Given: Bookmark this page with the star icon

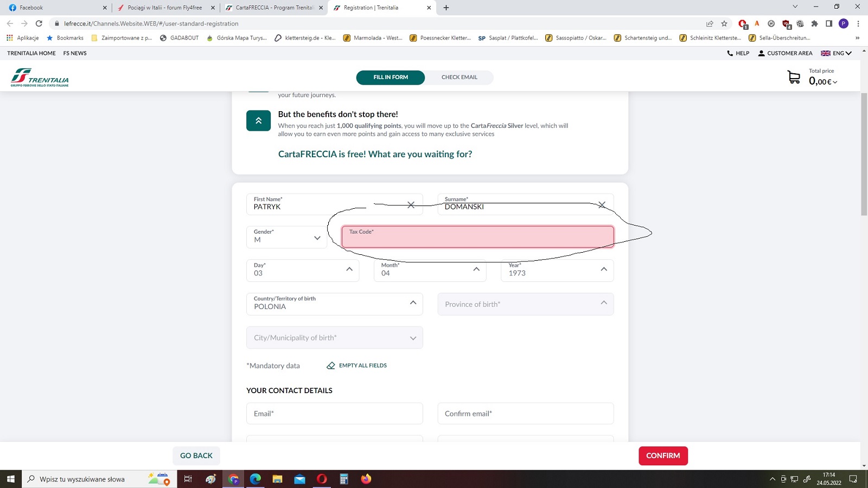Looking at the screenshot, I should (724, 23).
